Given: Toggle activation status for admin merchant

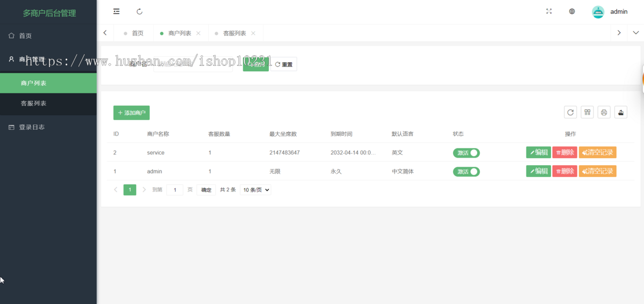Looking at the screenshot, I should pos(466,172).
